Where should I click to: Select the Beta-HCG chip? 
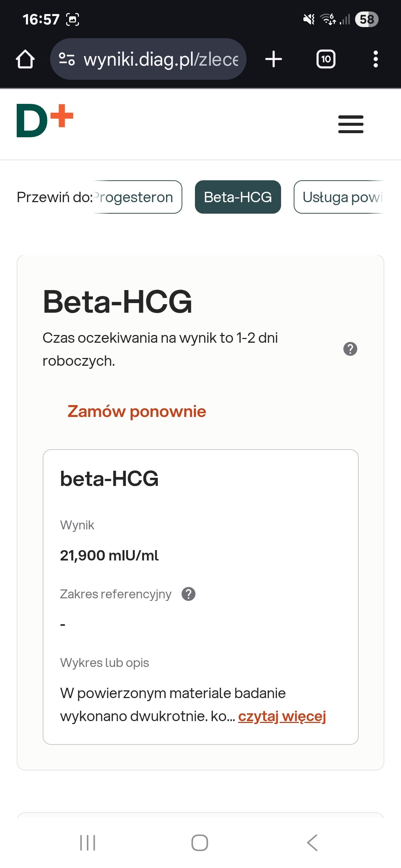(x=238, y=197)
